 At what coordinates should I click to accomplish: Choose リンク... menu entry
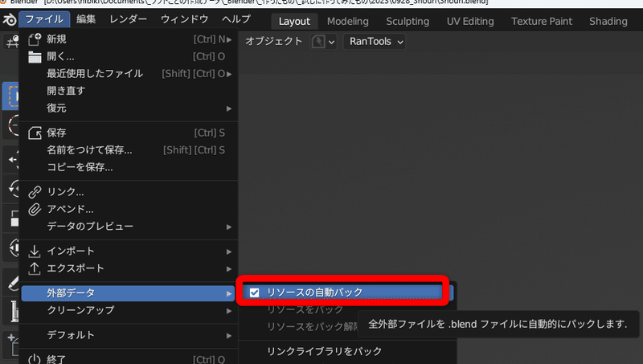tap(128, 192)
